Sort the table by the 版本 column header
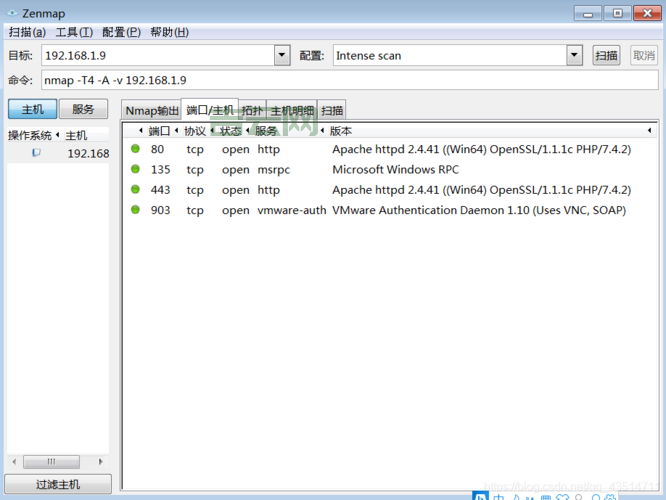This screenshot has height=500, width=666. [341, 131]
